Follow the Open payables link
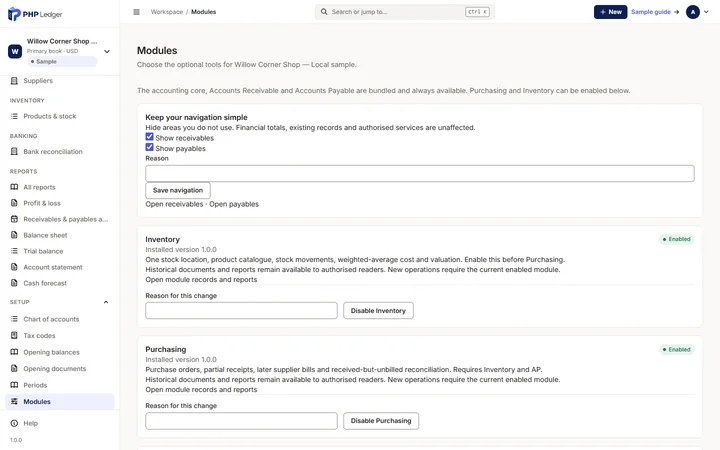Screen dimensions: 720x450 tap(234, 204)
